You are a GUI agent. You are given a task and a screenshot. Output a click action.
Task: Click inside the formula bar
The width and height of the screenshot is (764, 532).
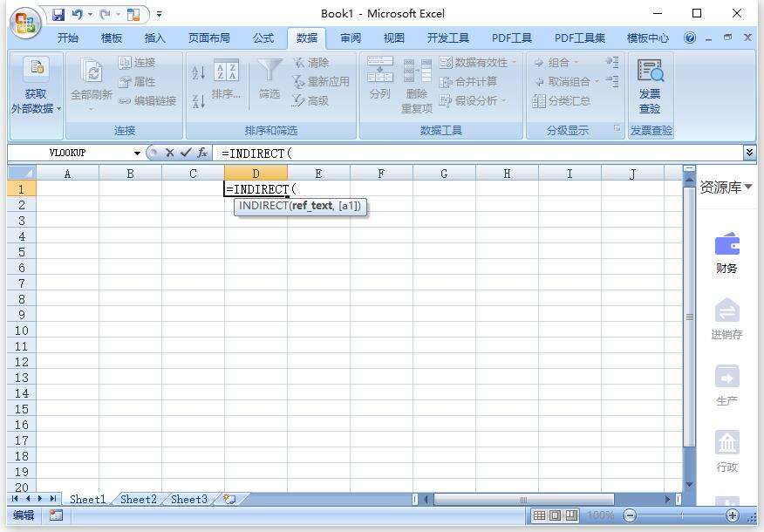click(480, 153)
